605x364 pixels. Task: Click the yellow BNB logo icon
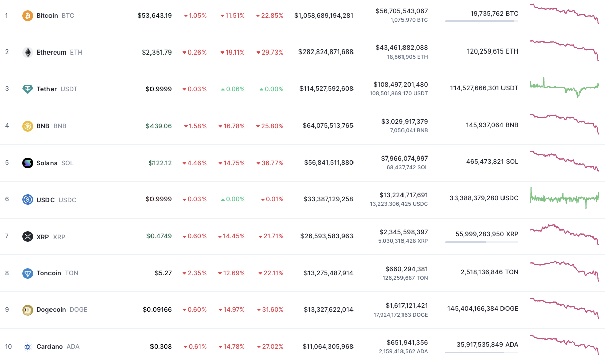[x=27, y=126]
